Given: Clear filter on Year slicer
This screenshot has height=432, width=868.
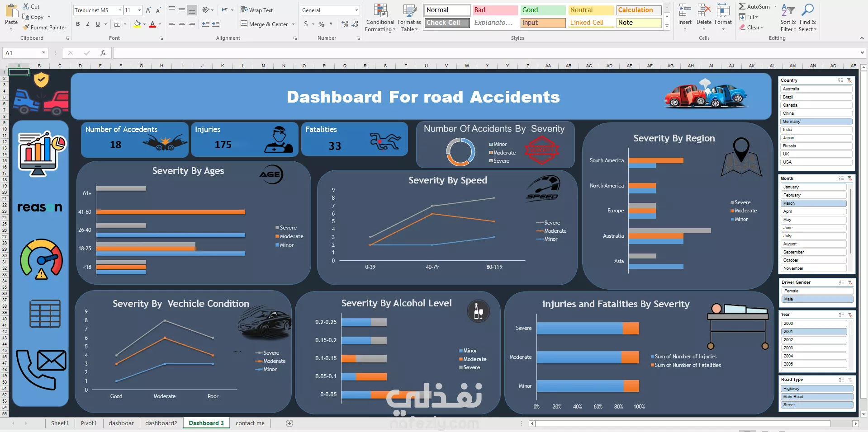Looking at the screenshot, I should pos(850,315).
